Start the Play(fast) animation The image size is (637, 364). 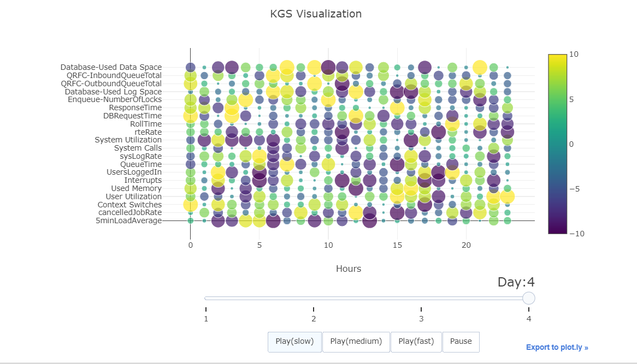[x=416, y=342]
